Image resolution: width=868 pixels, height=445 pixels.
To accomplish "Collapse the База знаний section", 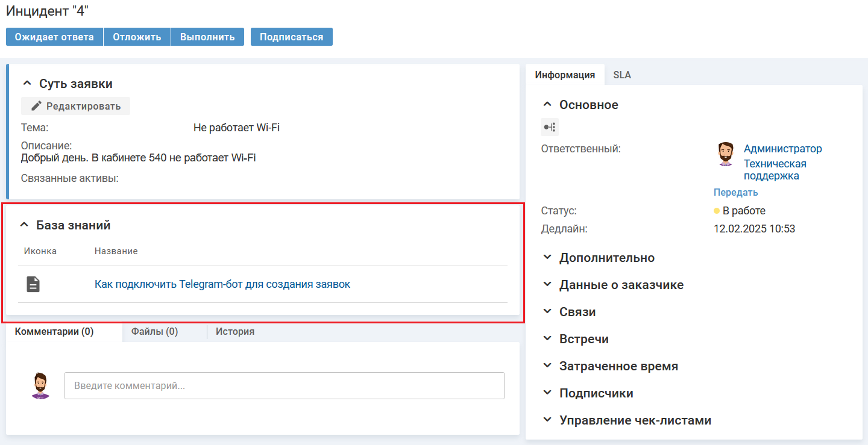I will [24, 225].
